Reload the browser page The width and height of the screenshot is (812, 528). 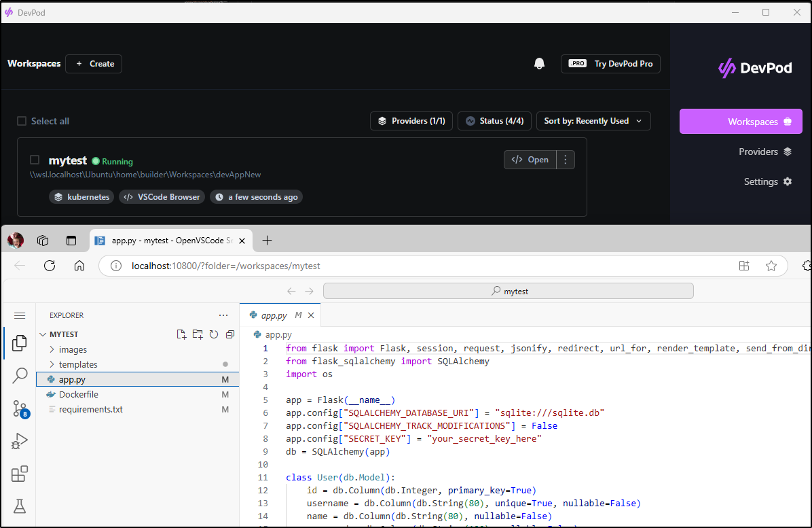50,266
